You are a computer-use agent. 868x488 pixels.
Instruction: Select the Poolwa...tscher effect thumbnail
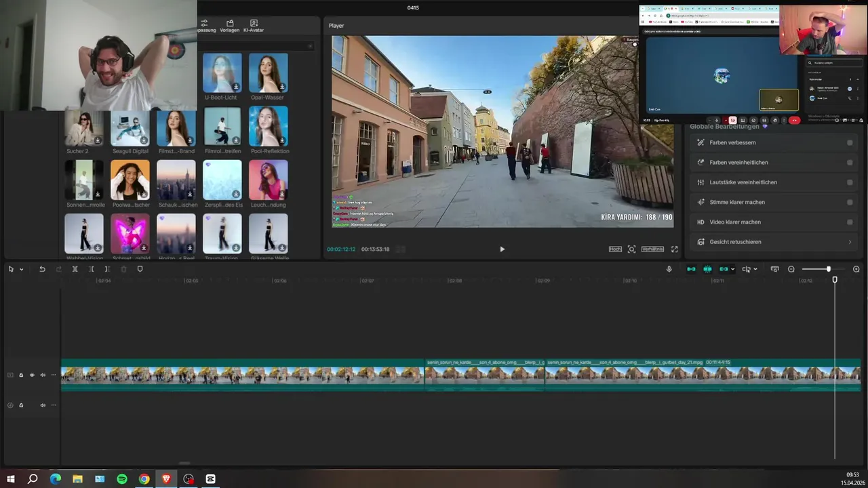click(130, 180)
